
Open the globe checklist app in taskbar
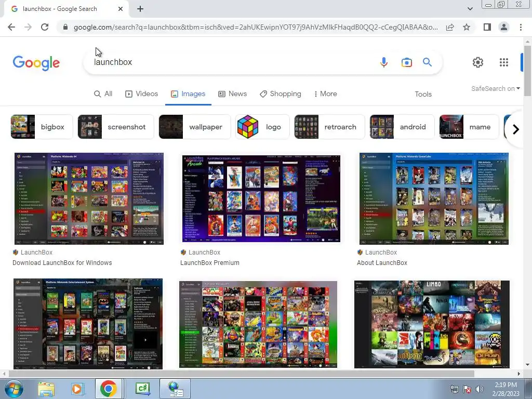pos(176,389)
